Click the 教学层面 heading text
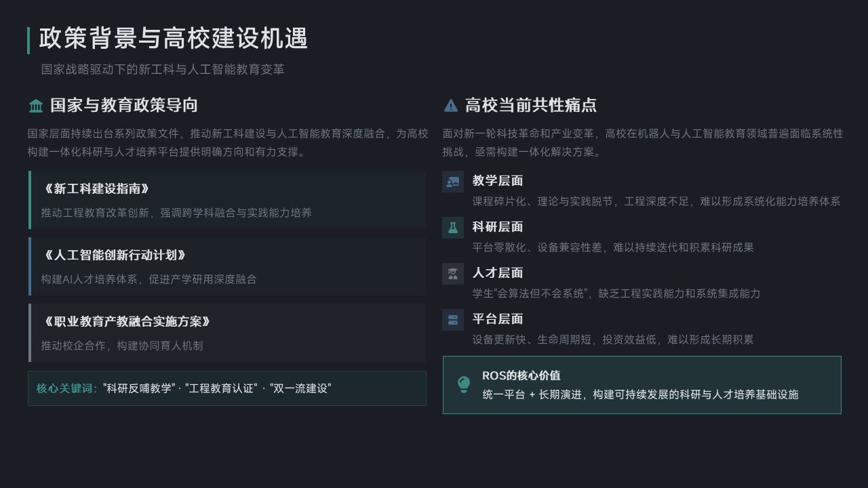The height and width of the screenshot is (488, 868). [x=498, y=181]
